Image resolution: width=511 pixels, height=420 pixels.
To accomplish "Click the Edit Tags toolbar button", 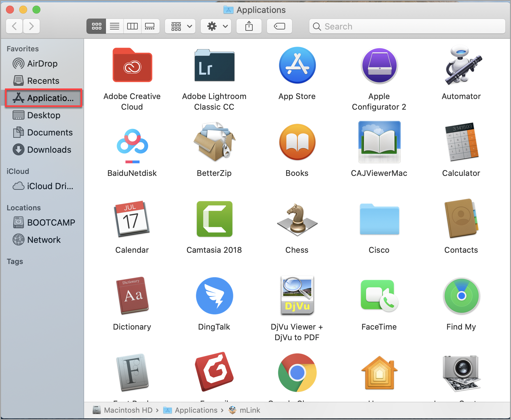I will click(280, 26).
